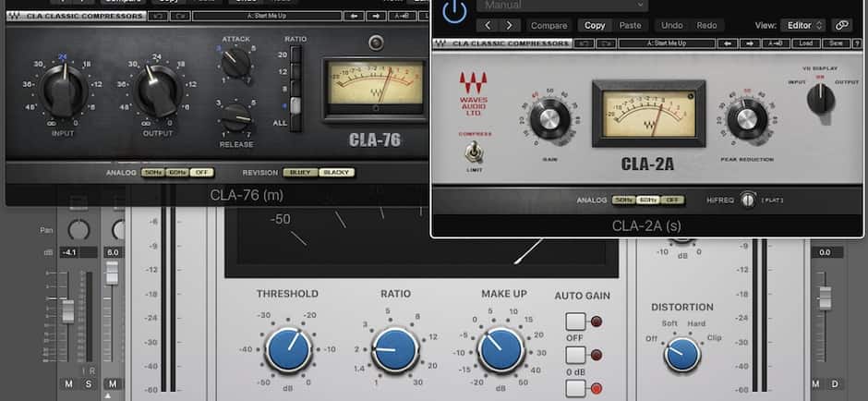868x401 pixels.
Task: Enable Auto Gain 0 dB button
Action: tap(575, 355)
